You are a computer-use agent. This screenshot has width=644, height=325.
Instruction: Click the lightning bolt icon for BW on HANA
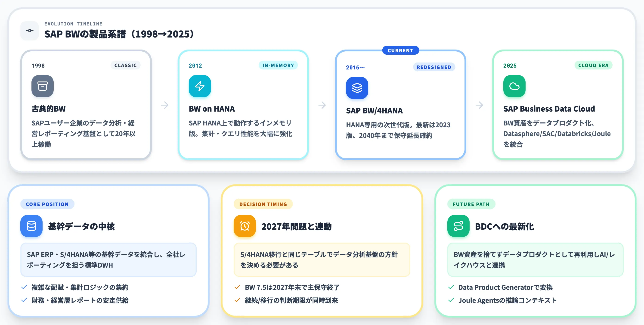pos(200,86)
